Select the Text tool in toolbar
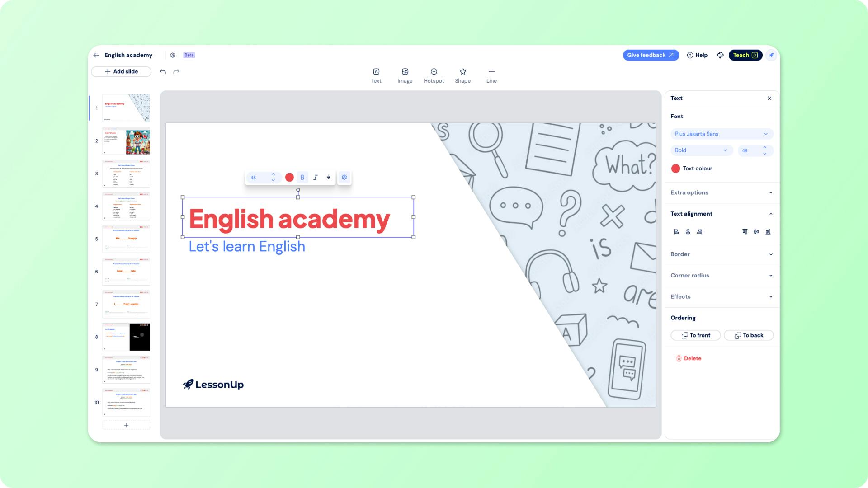 pyautogui.click(x=376, y=75)
